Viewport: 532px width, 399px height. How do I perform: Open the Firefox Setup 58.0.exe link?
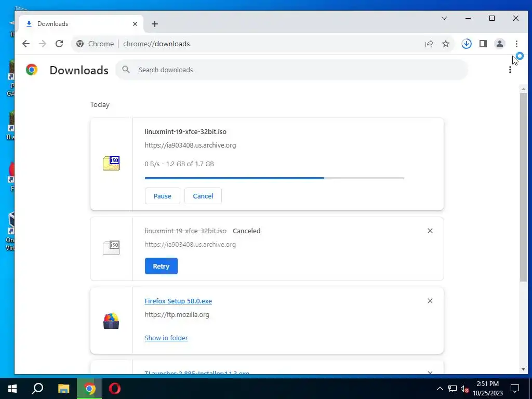[x=178, y=301]
